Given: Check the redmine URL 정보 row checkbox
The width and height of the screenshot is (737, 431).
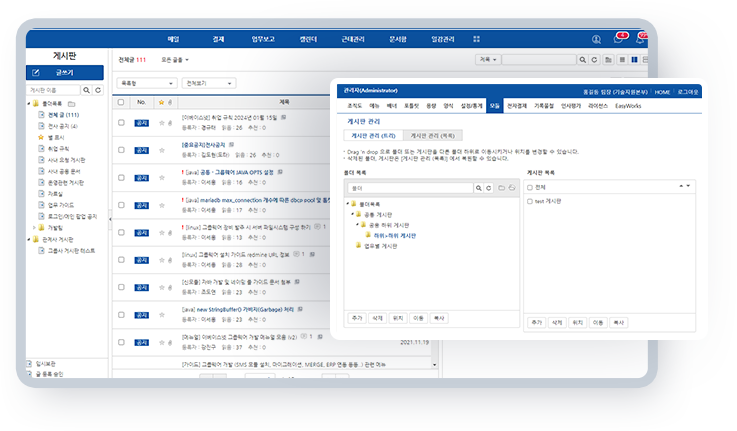Looking at the screenshot, I should pos(121,259).
